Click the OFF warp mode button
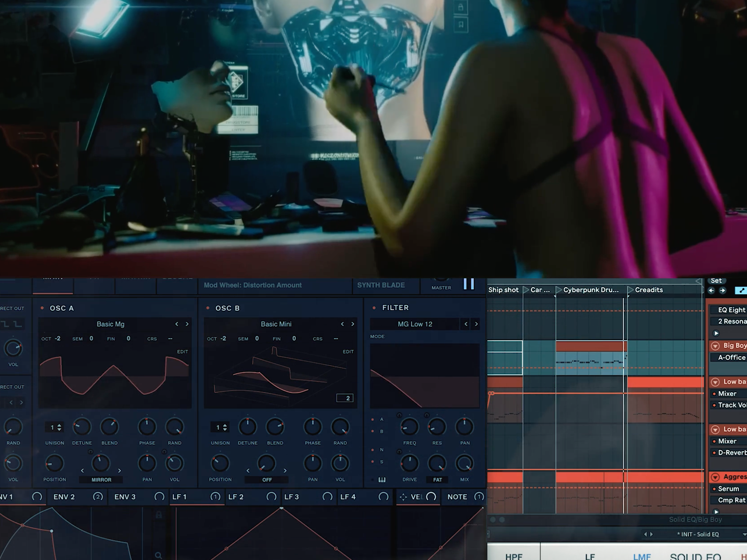Screen dimensions: 747x560 267,480
